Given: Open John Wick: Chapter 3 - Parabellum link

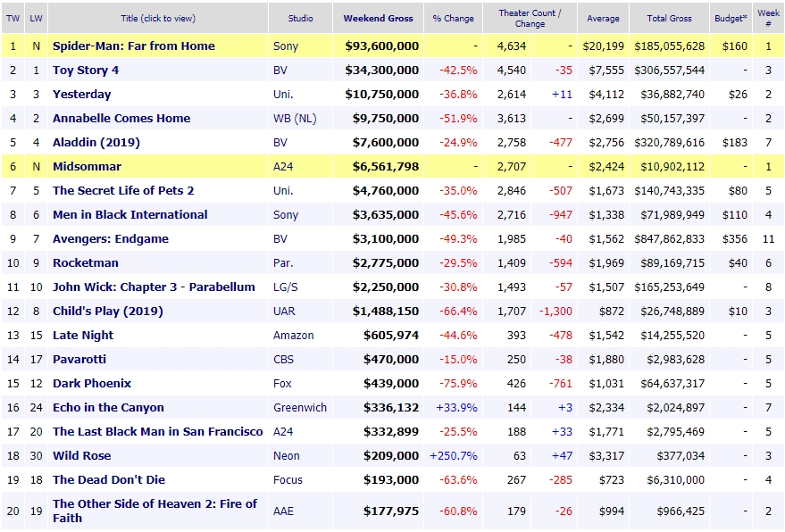Looking at the screenshot, I should pos(154,287).
